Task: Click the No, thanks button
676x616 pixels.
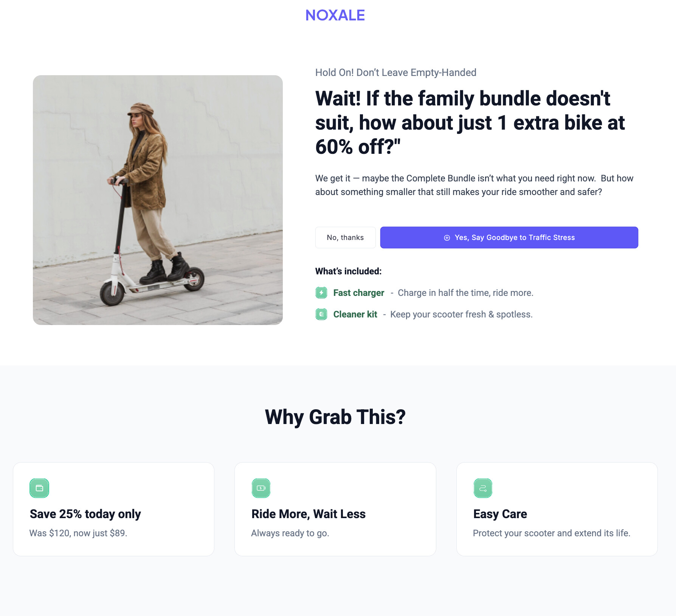Action: 345,237
